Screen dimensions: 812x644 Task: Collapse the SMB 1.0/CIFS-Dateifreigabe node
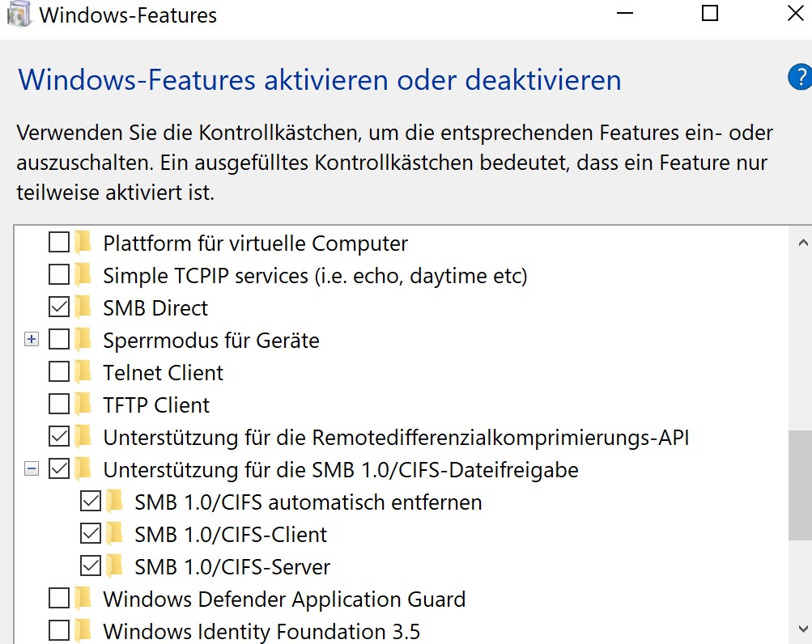pyautogui.click(x=32, y=468)
